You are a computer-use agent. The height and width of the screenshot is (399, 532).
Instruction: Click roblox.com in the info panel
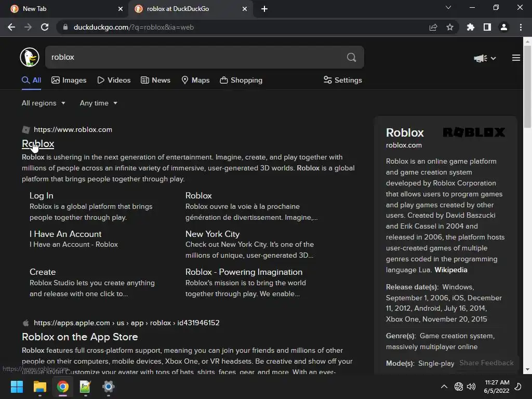point(404,145)
